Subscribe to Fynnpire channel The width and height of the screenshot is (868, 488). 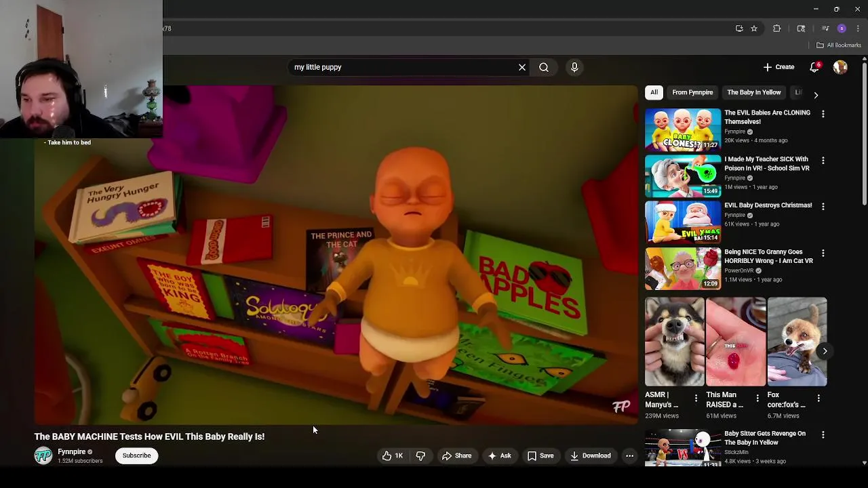136,455
